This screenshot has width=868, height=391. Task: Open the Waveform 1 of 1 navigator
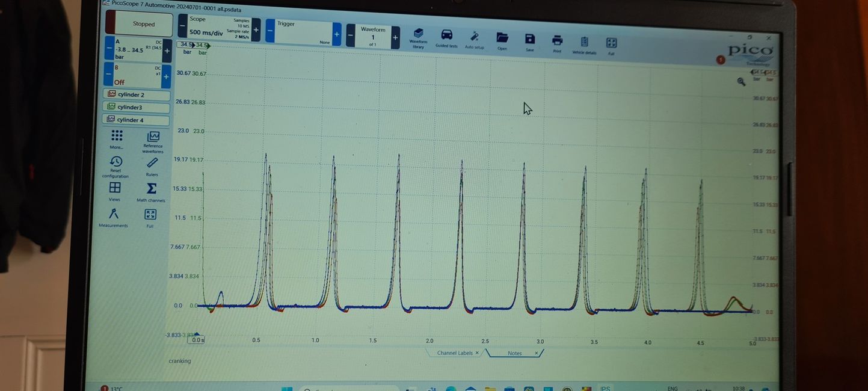tap(373, 36)
